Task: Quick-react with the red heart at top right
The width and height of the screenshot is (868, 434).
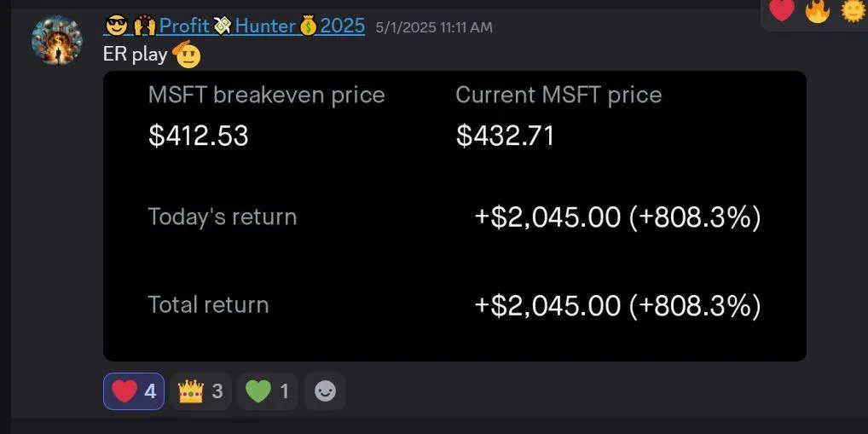Action: tap(782, 10)
